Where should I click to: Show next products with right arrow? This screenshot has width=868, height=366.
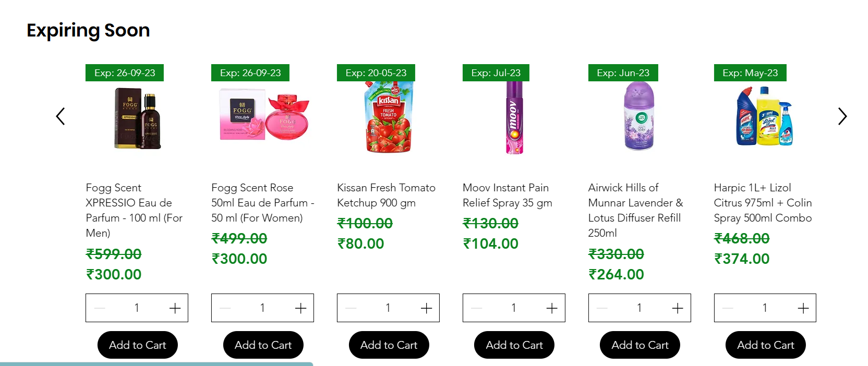pos(842,116)
